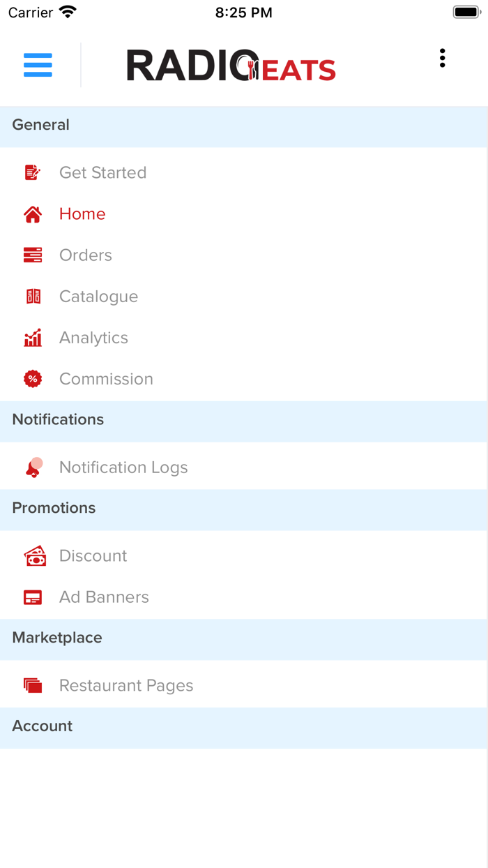The height and width of the screenshot is (868, 488).
Task: Select the Discount money icon
Action: coord(34,556)
